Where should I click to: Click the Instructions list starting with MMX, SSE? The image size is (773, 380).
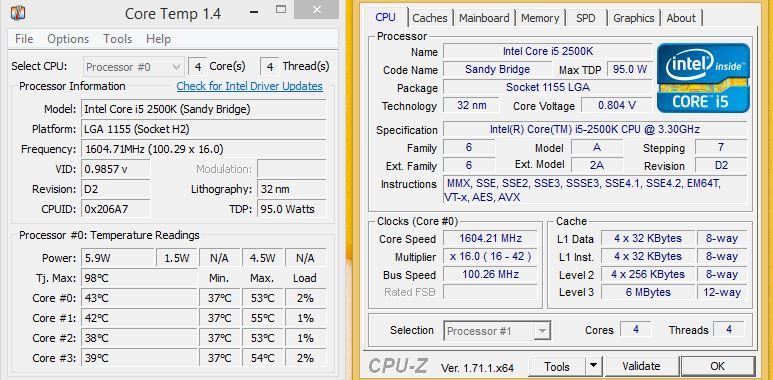coord(595,190)
